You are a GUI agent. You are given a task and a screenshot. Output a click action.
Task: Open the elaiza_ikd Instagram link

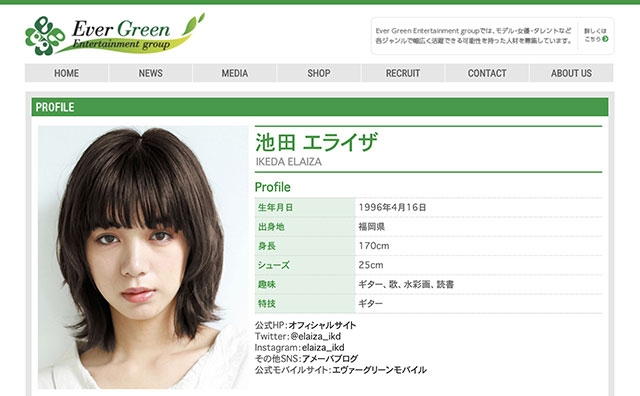coord(323,347)
